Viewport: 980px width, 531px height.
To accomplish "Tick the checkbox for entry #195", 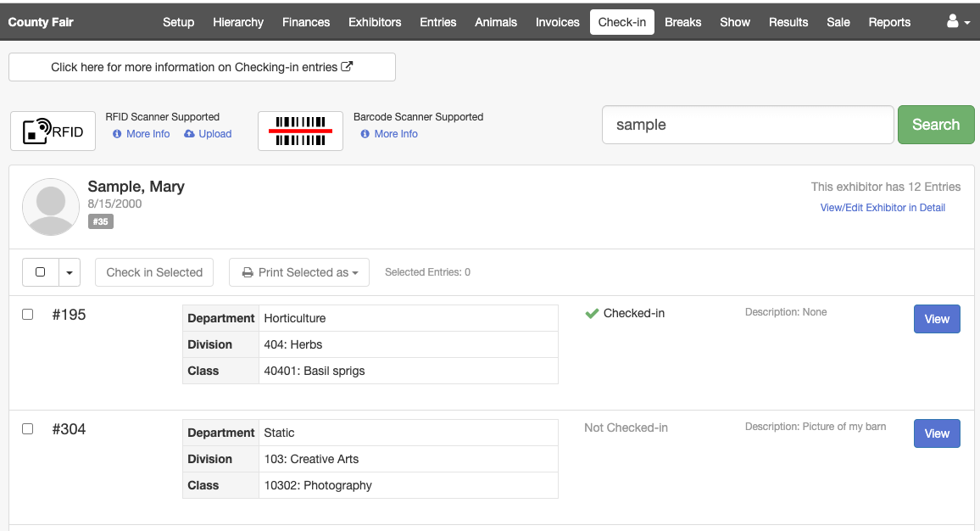I will tap(28, 315).
